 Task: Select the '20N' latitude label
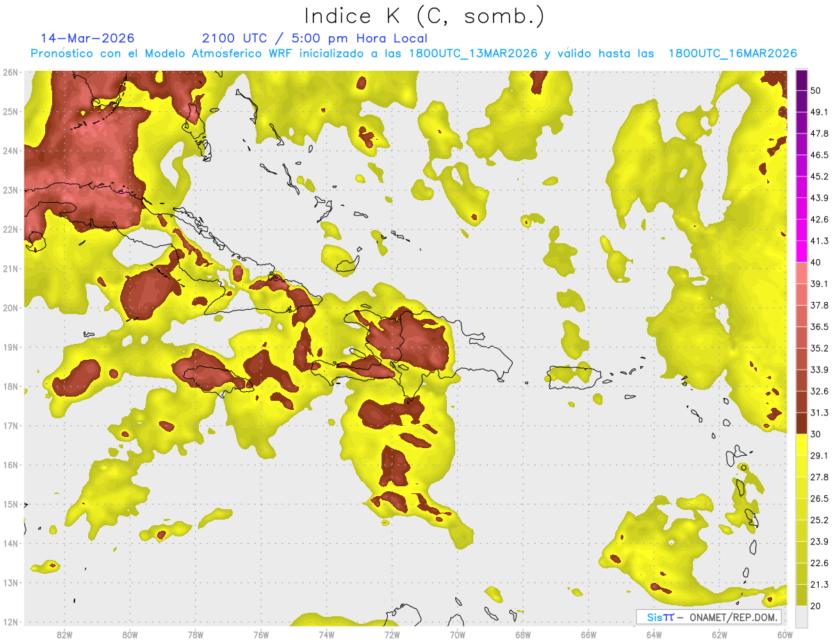pyautogui.click(x=10, y=307)
